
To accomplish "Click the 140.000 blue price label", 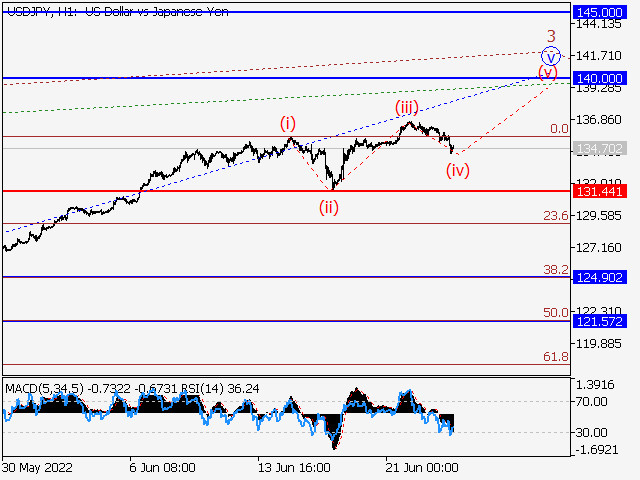I will 600,78.
